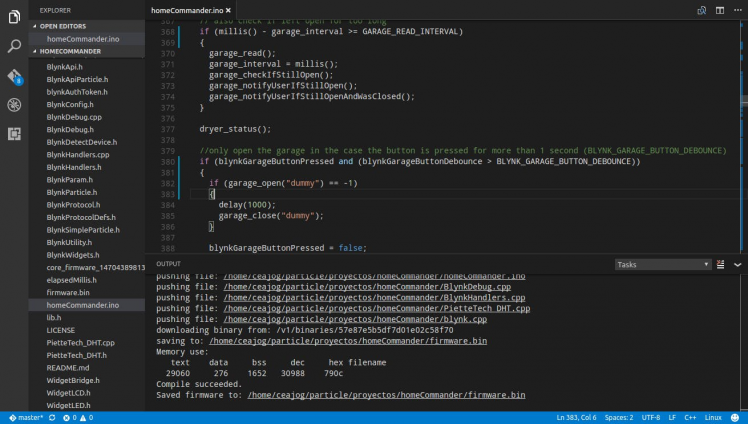Click the C++ language mode indicator
748x424 pixels.
pos(689,417)
